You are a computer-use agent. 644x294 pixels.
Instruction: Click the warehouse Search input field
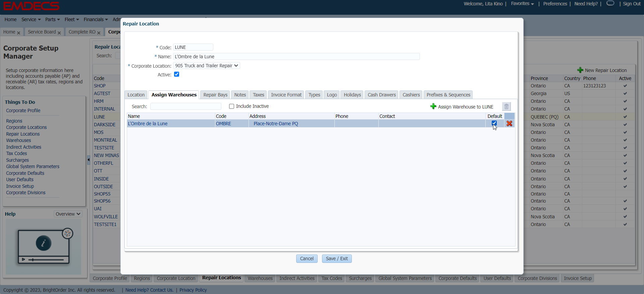tap(185, 106)
